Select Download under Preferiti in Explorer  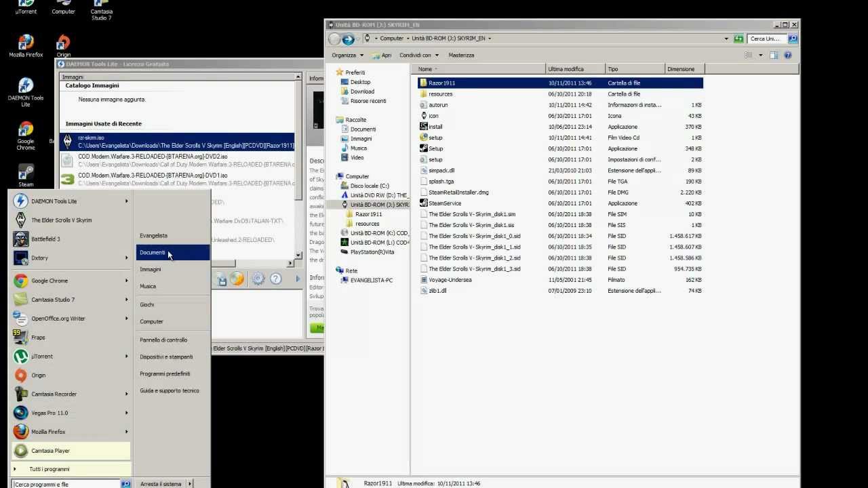click(x=362, y=91)
